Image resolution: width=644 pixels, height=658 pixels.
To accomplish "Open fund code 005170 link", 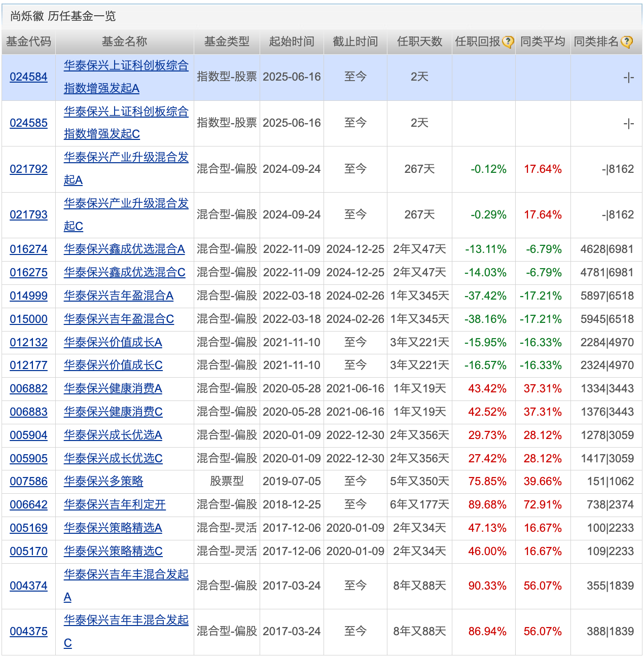I will coord(28,552).
